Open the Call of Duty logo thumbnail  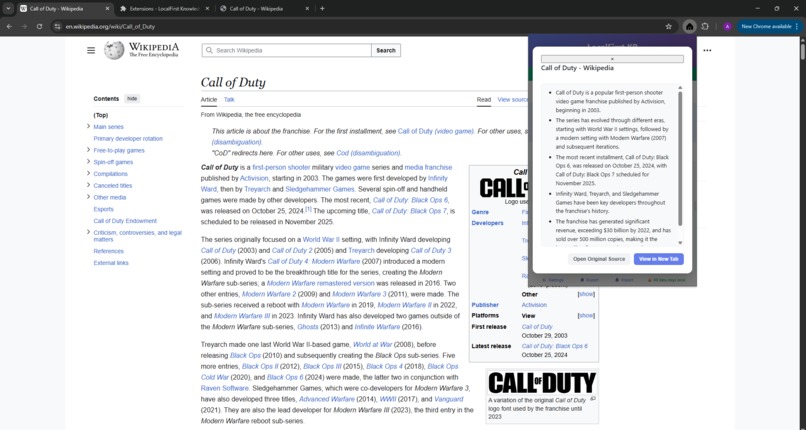click(x=542, y=383)
